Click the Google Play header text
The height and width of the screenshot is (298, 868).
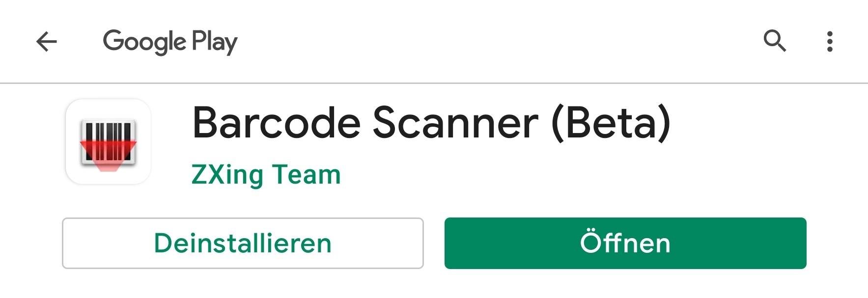coord(170,42)
